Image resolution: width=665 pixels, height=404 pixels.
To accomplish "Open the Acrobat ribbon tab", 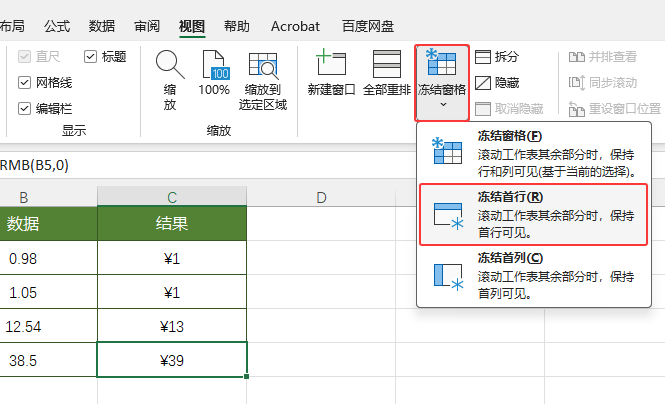I will pos(296,26).
